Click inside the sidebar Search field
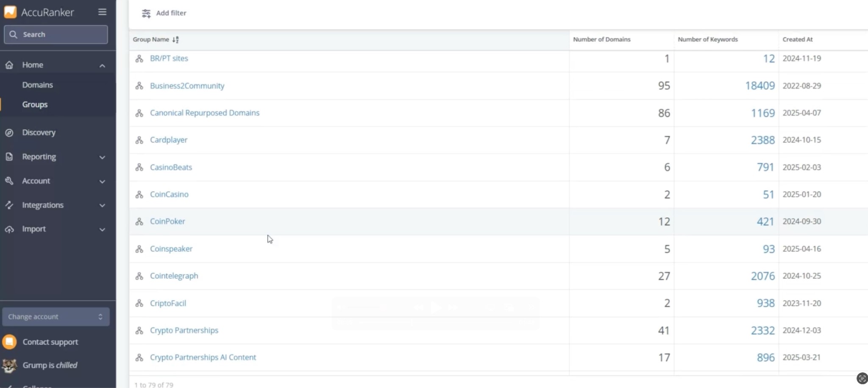This screenshot has width=868, height=388. point(56,34)
